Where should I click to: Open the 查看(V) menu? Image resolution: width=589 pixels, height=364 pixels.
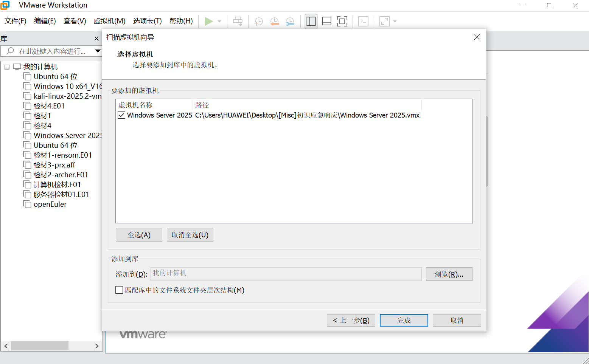point(75,21)
